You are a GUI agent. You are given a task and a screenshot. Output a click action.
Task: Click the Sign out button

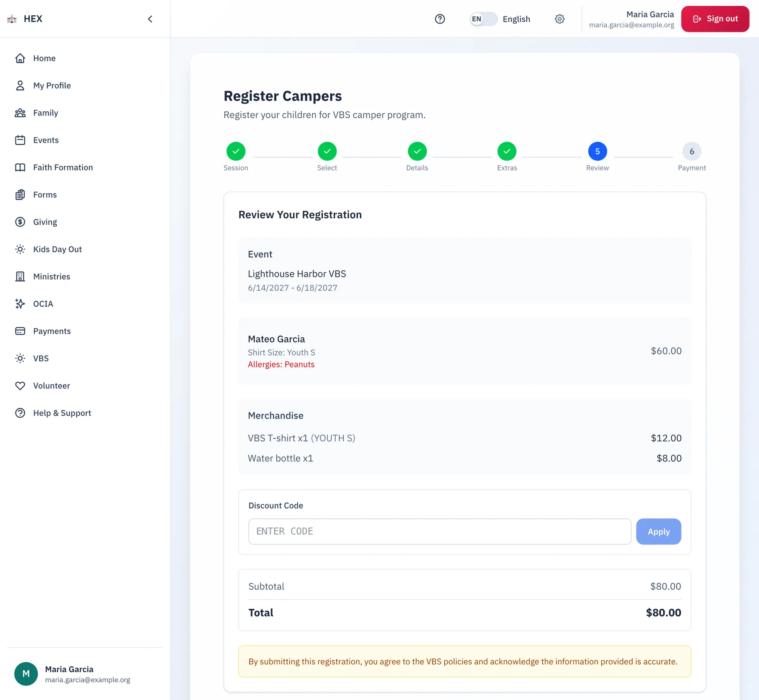coord(715,19)
